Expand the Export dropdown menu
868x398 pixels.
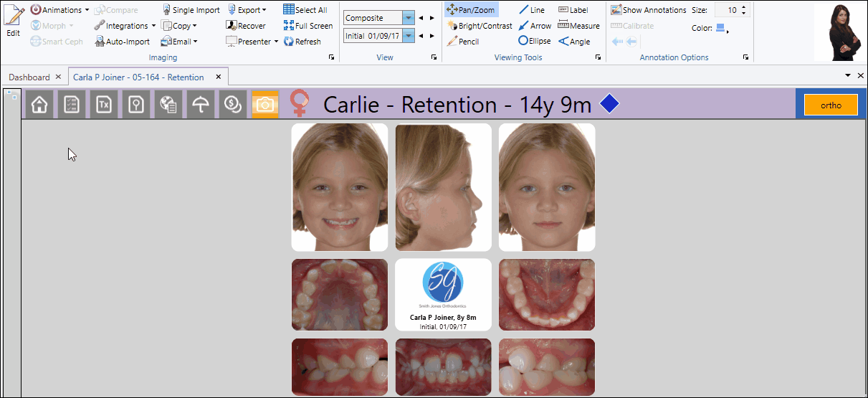[x=247, y=10]
